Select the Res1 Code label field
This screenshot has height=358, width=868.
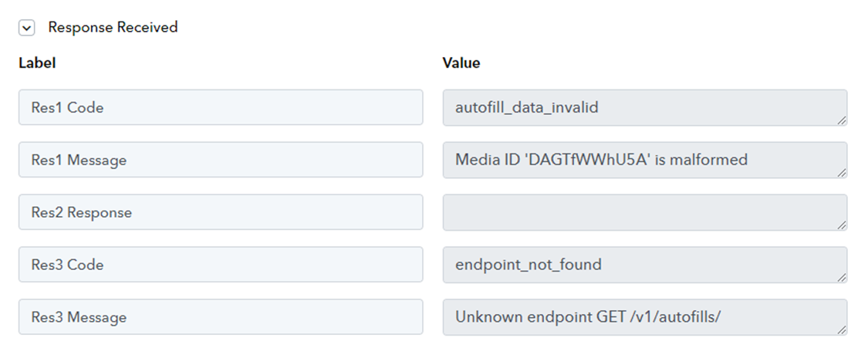pyautogui.click(x=221, y=107)
